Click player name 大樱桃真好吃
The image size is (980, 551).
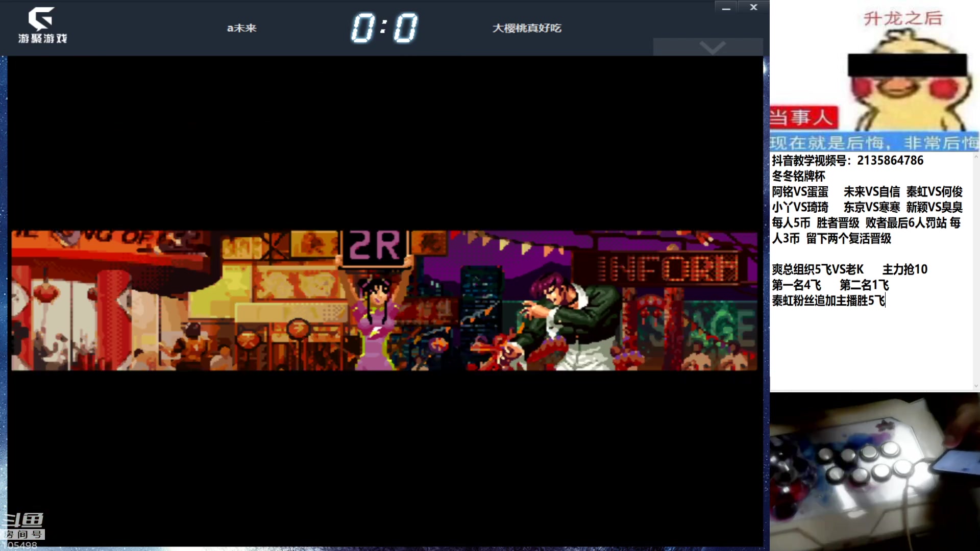click(527, 28)
